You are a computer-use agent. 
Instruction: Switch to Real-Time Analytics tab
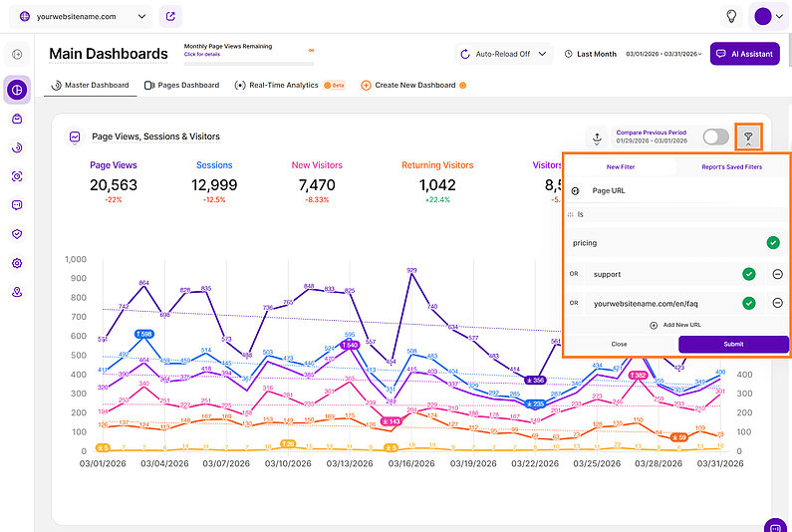pyautogui.click(x=290, y=86)
